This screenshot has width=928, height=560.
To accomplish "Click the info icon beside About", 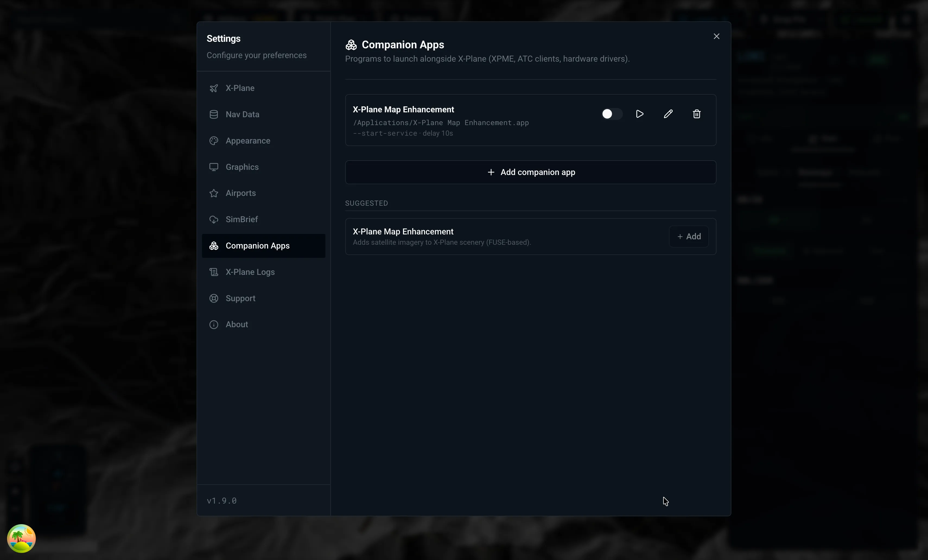I will coord(214,324).
